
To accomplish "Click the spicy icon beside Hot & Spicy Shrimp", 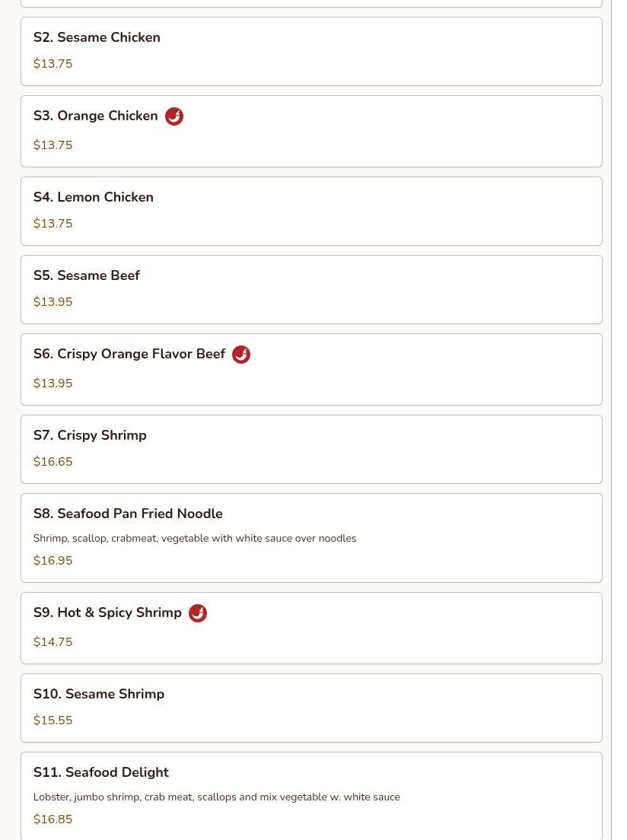I will tap(198, 613).
